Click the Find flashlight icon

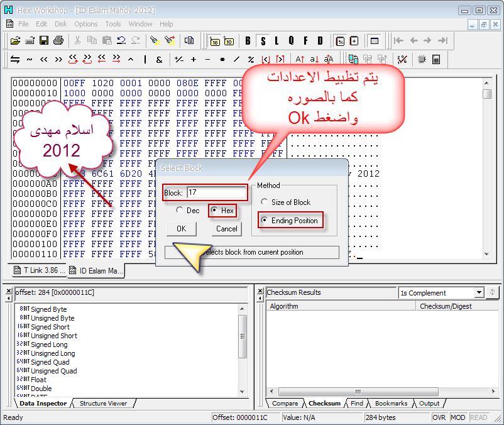[155, 40]
